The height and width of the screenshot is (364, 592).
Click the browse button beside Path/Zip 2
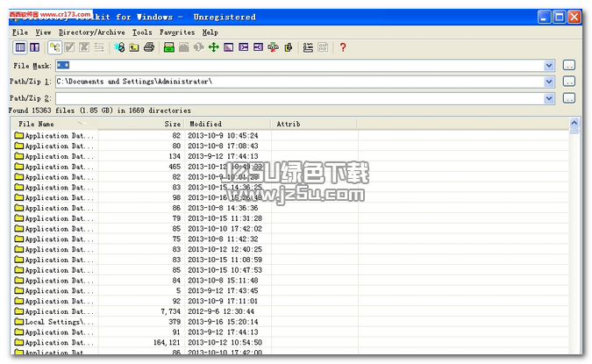(569, 98)
